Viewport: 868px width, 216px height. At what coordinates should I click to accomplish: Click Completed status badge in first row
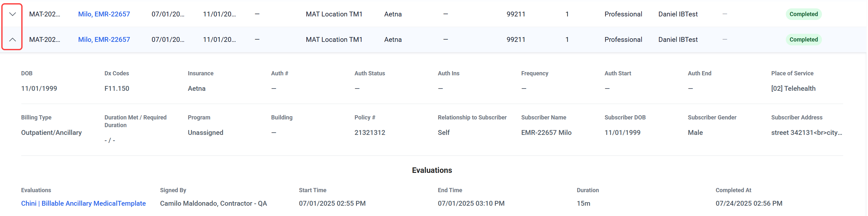[x=803, y=14]
